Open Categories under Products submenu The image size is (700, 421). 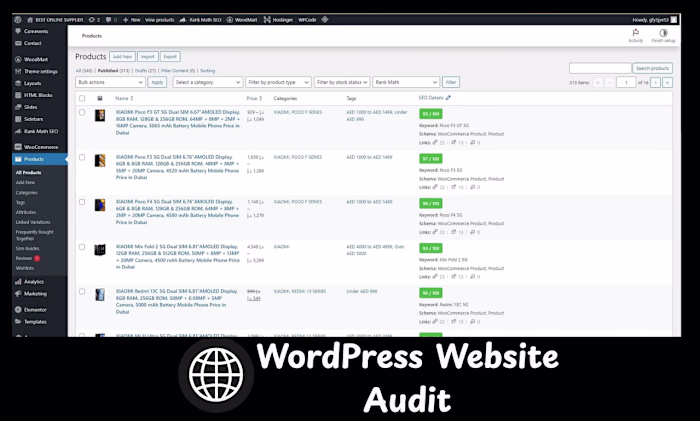point(27,193)
